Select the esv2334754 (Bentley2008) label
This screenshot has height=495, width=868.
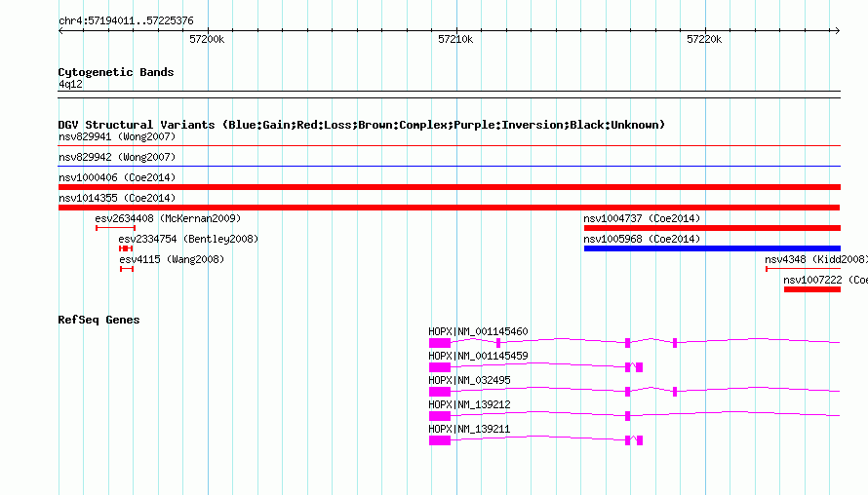click(x=188, y=239)
